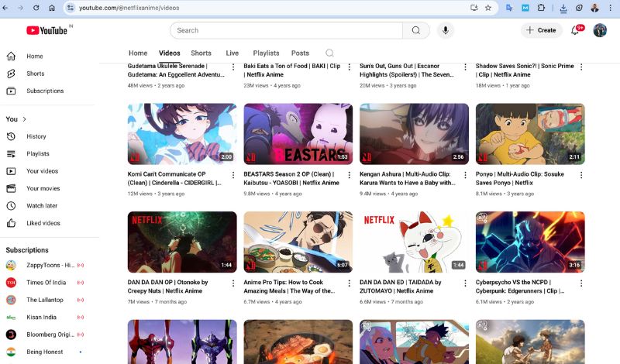Image resolution: width=620 pixels, height=364 pixels.
Task: Switch to the Posts tab
Action: 300,53
